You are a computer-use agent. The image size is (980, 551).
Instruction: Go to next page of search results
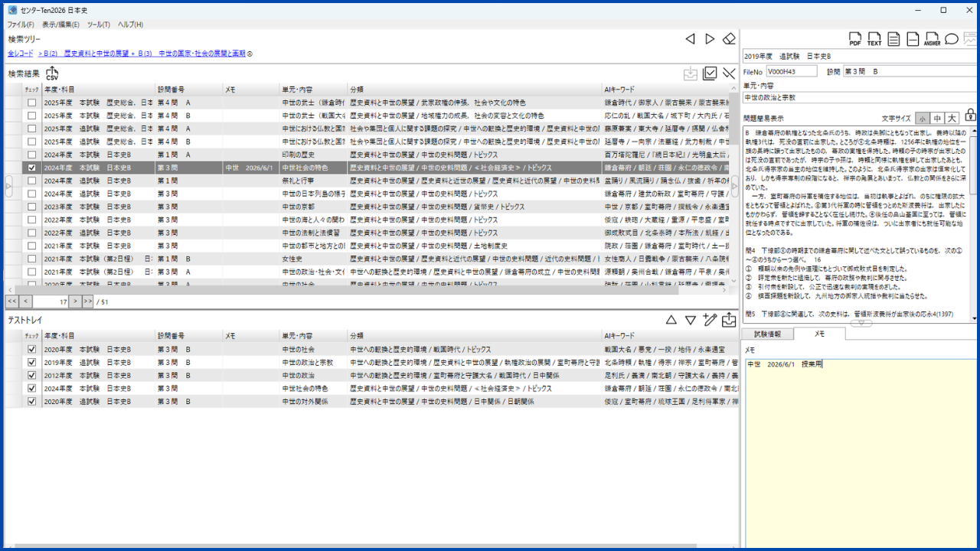click(x=75, y=302)
